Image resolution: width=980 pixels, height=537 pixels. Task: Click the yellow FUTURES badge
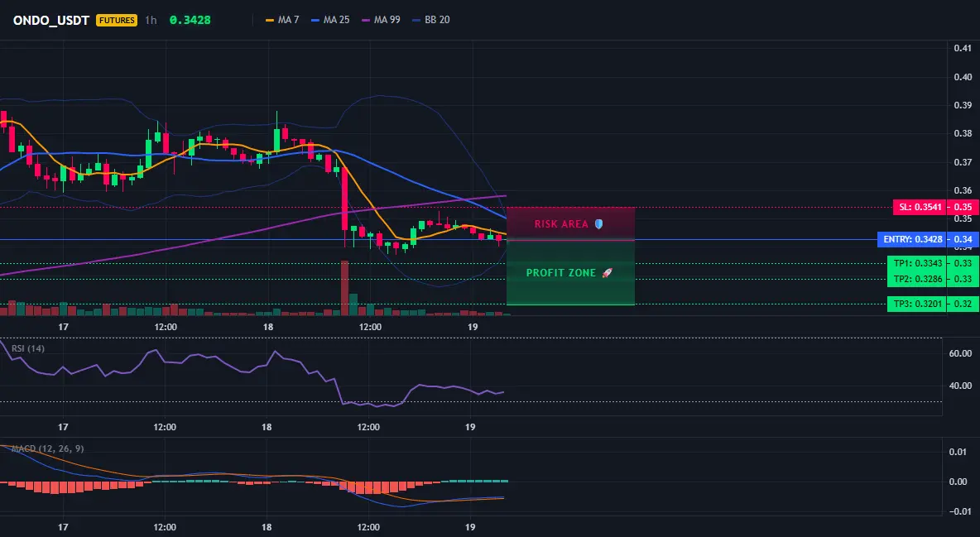click(116, 20)
